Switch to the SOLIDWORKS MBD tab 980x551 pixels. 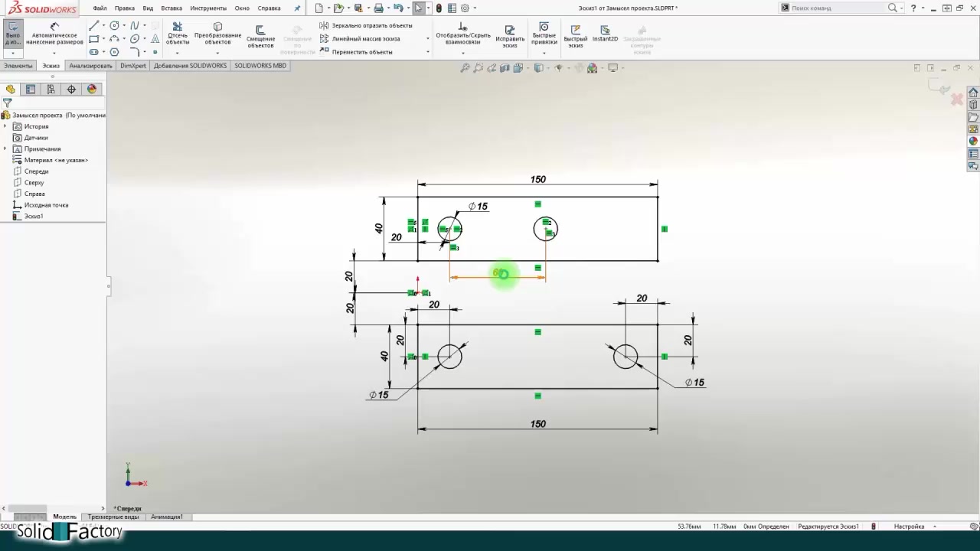tap(260, 66)
